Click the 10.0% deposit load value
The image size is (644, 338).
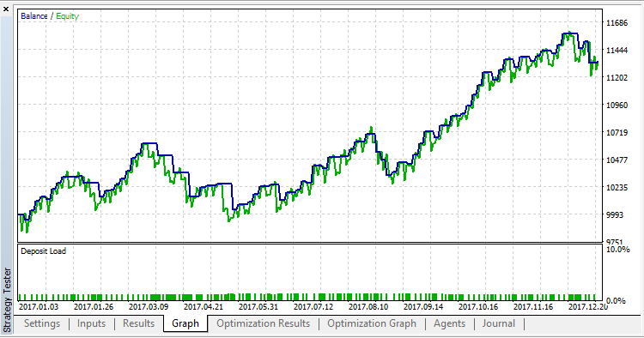617,250
